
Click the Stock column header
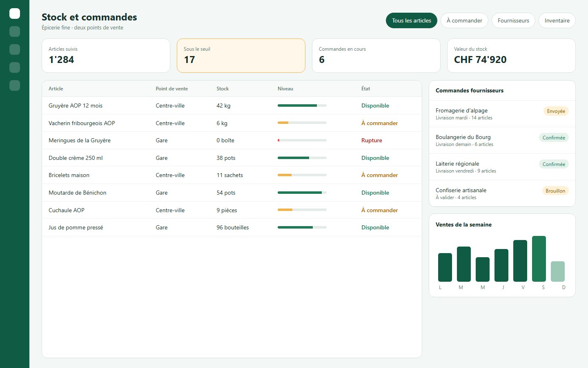tap(223, 89)
